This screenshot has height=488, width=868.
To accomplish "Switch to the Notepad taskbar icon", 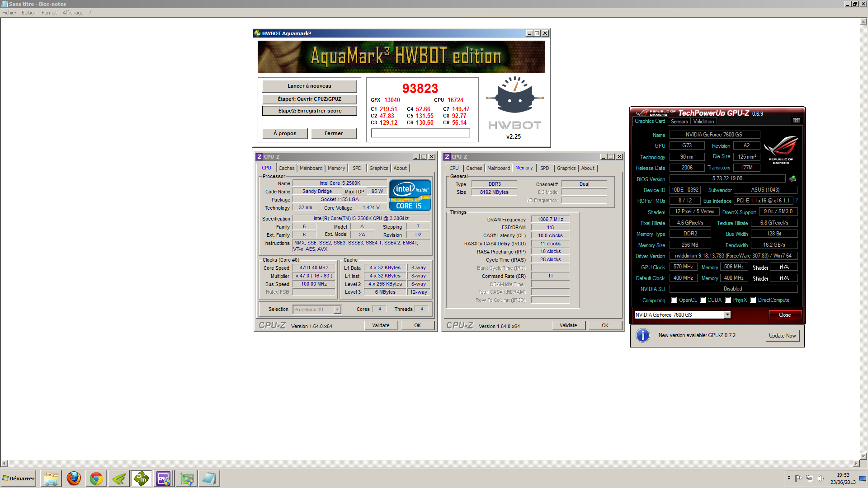I will pos(209,479).
